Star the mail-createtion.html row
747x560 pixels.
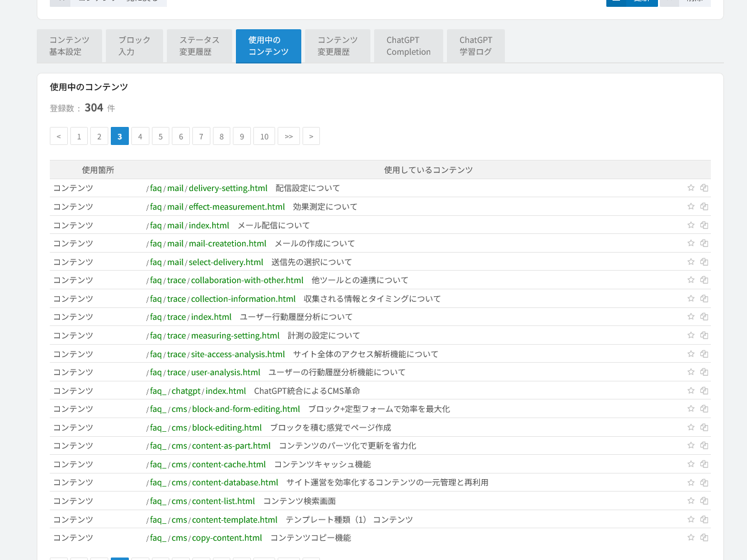(x=691, y=243)
